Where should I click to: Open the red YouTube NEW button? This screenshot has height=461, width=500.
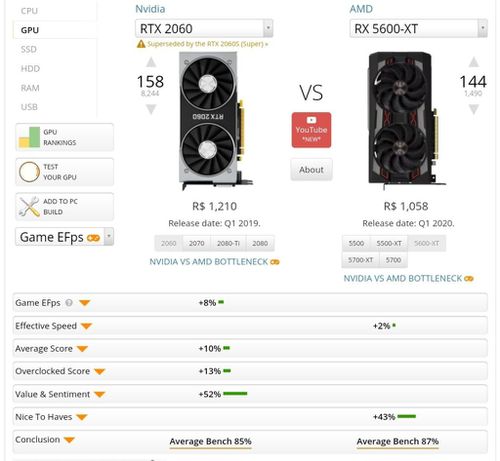(311, 130)
